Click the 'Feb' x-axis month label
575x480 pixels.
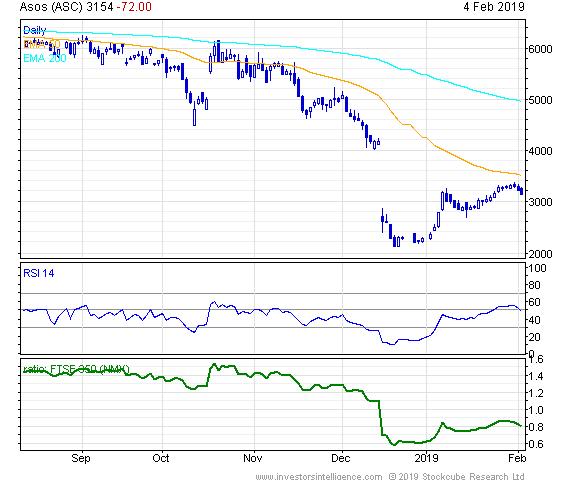[x=517, y=458]
